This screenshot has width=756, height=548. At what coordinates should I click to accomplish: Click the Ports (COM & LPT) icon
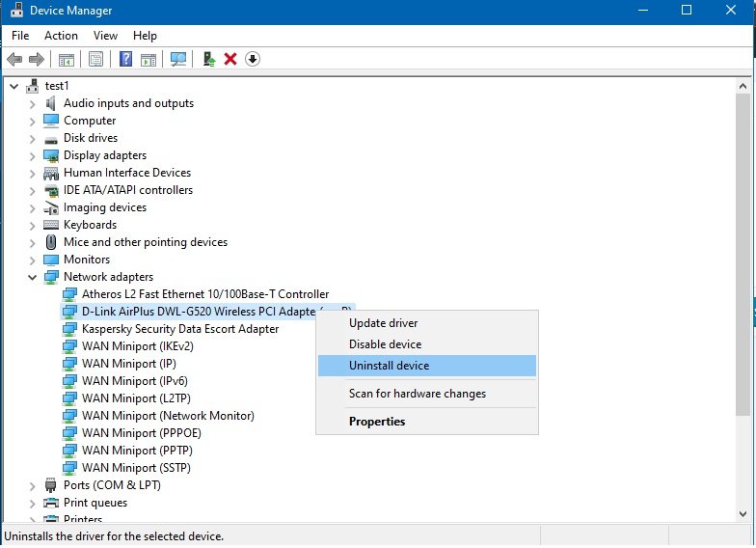50,484
